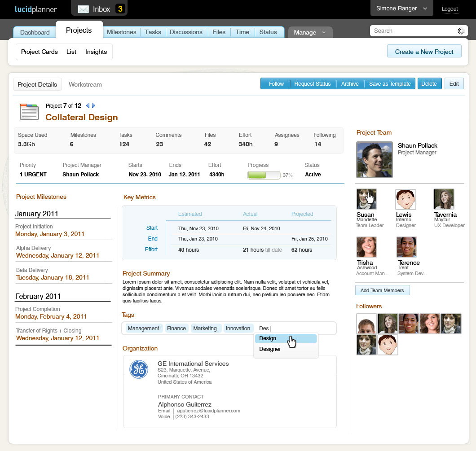Screen dimensions: 476x451
Task: Click the green progress bar
Action: 264,175
